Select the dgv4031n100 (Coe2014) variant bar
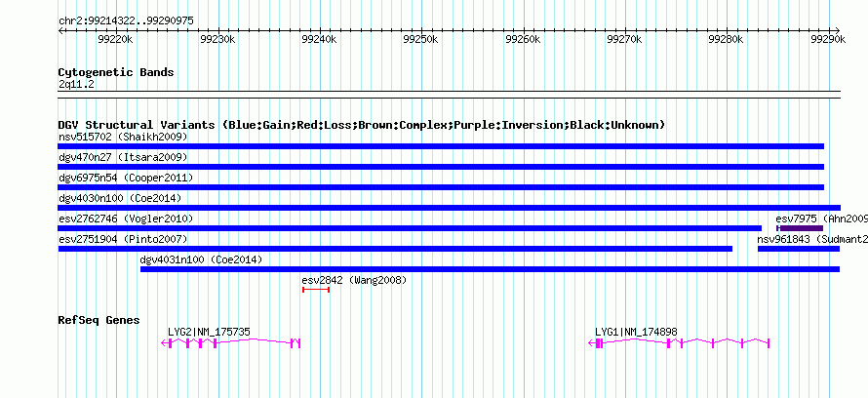868x398 pixels. click(x=490, y=269)
